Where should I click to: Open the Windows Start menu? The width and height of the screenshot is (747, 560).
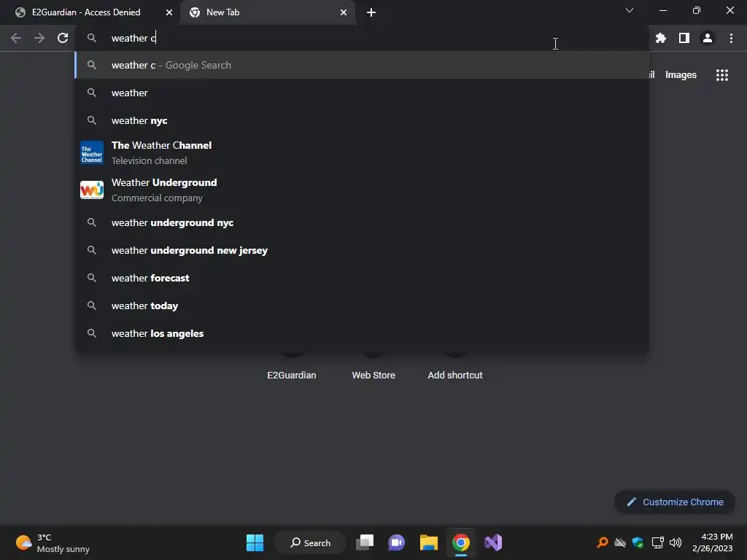tap(255, 542)
